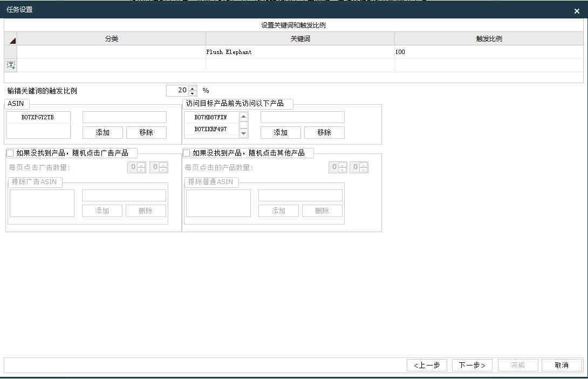Screen dimensions: 588x379
Task: Close the 任务设置 dialog
Action: click(x=577, y=11)
